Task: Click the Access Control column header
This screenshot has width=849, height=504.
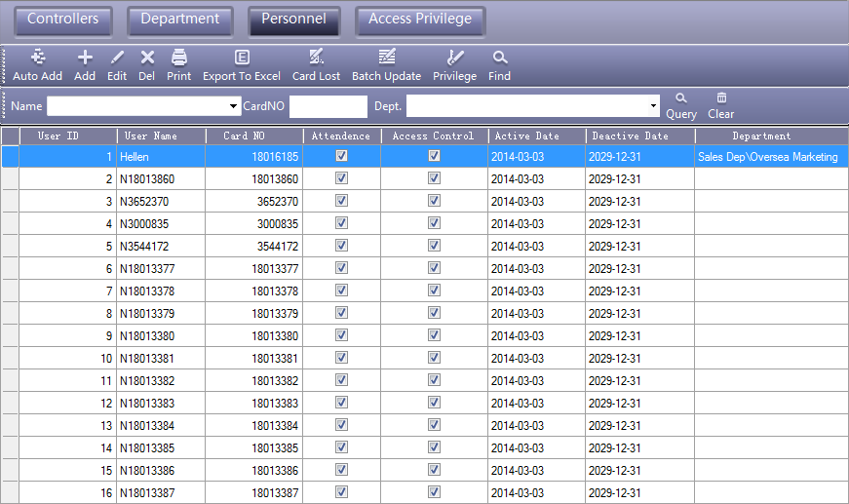Action: click(x=434, y=136)
